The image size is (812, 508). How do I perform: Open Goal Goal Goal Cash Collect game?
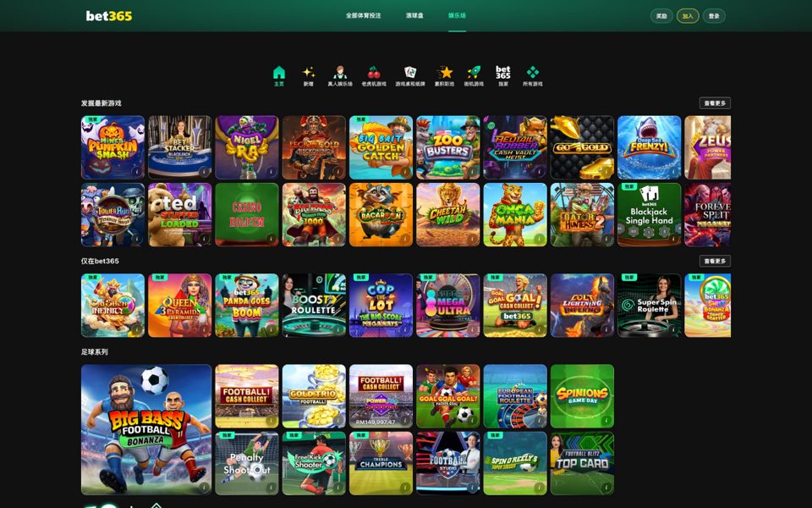pyautogui.click(x=515, y=306)
